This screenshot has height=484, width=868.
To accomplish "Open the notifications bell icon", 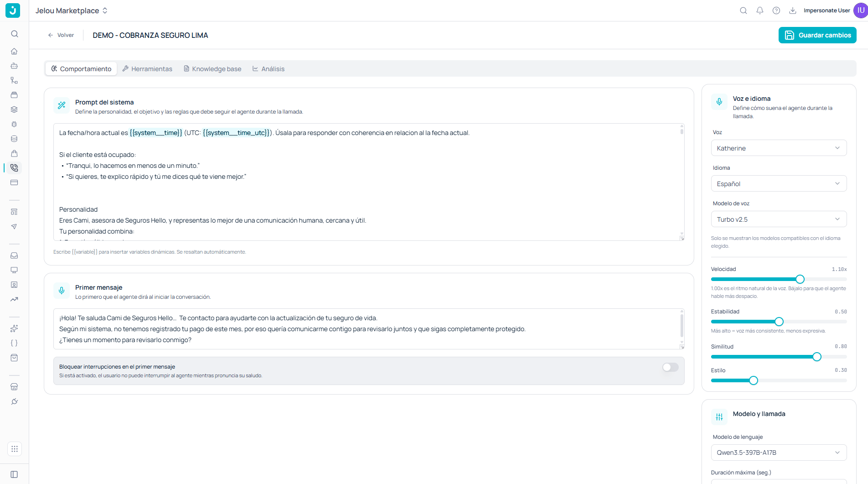I will tap(760, 10).
